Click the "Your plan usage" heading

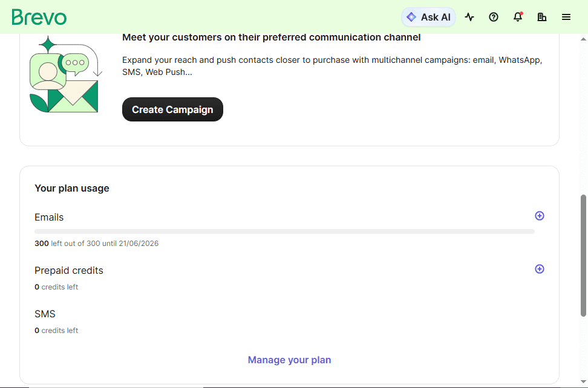click(x=71, y=189)
